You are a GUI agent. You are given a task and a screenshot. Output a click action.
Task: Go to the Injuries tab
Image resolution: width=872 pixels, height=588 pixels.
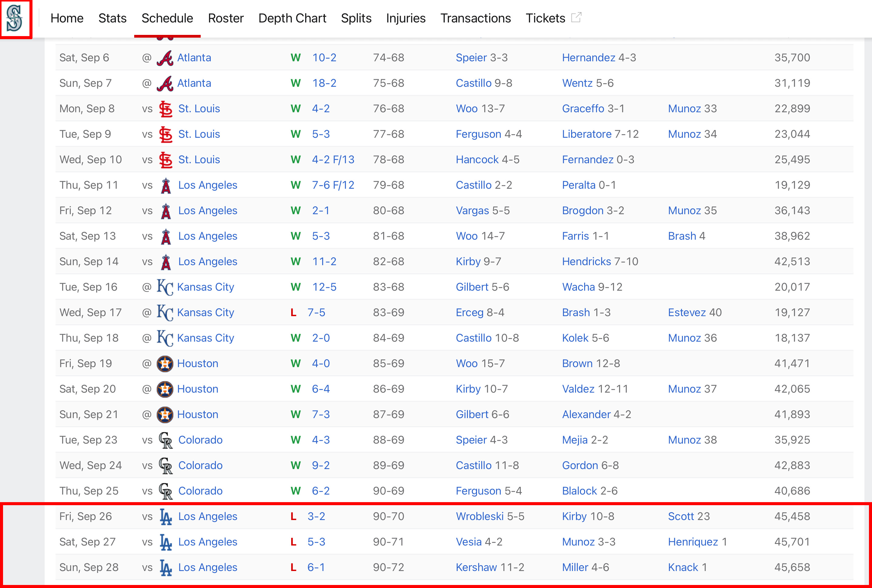[406, 18]
